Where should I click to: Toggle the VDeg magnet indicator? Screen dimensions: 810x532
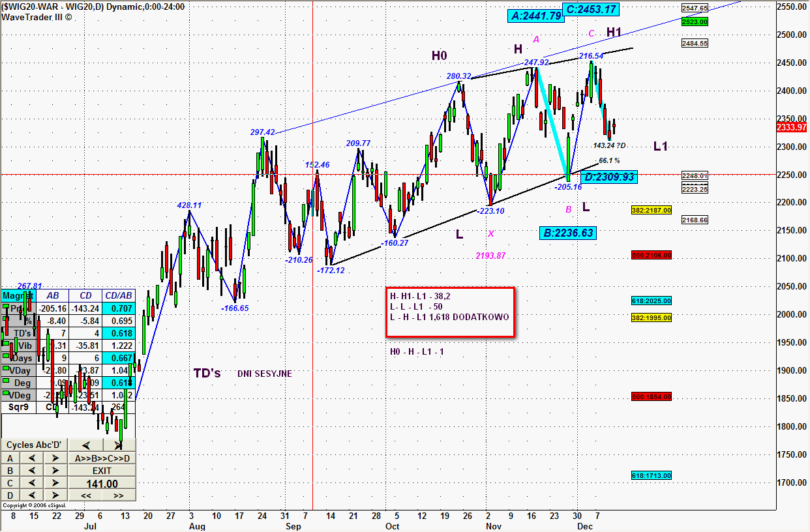coord(6,395)
